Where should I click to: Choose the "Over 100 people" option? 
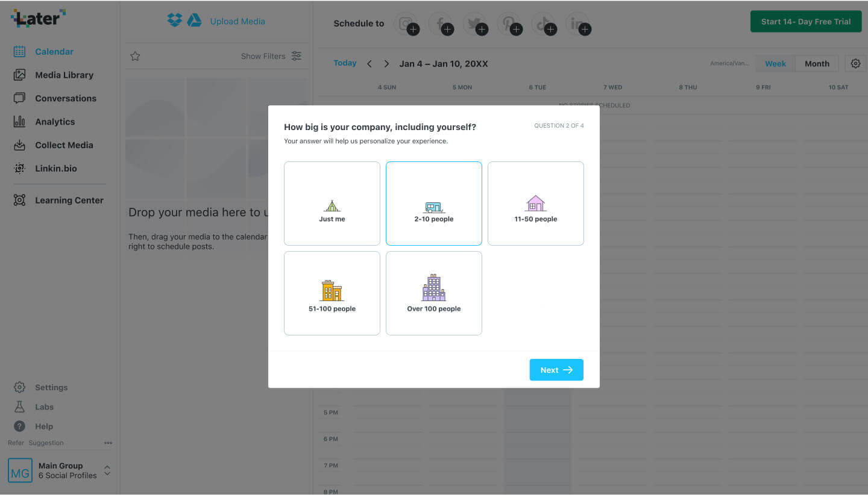(x=433, y=293)
